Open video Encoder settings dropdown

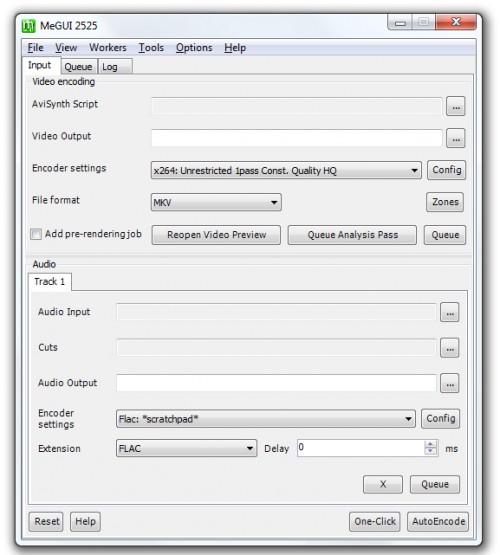click(x=286, y=170)
